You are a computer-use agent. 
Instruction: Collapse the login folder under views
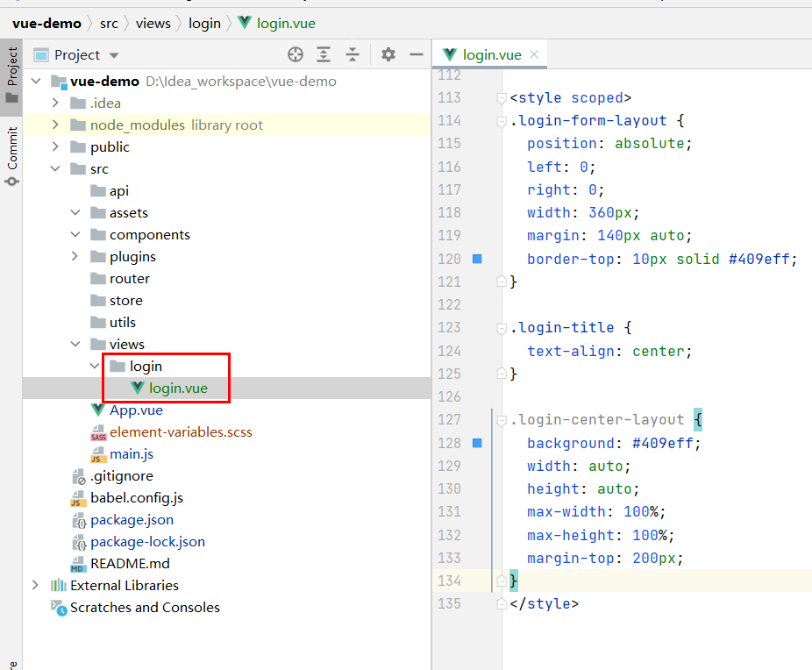pos(95,366)
